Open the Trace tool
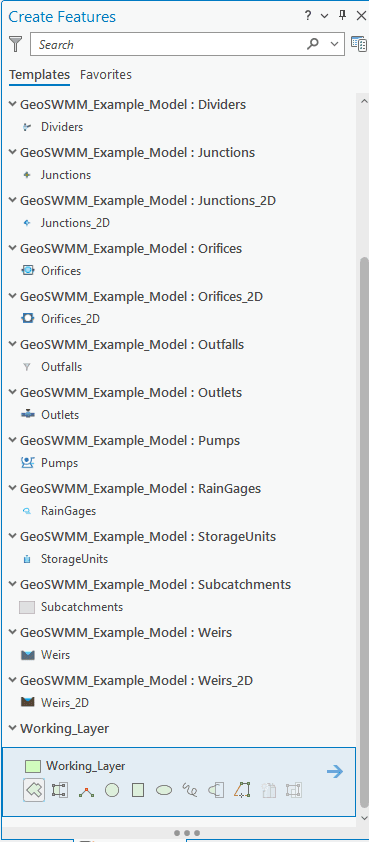 pyautogui.click(x=86, y=790)
